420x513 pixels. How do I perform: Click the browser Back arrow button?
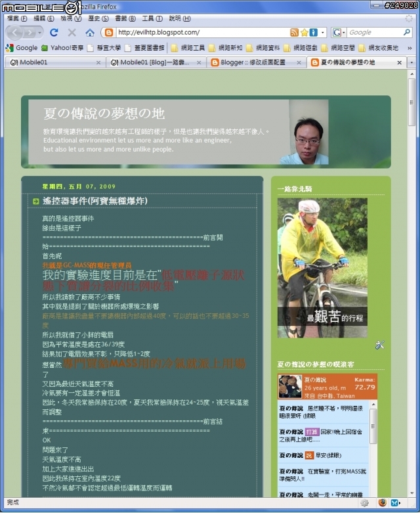(14, 32)
